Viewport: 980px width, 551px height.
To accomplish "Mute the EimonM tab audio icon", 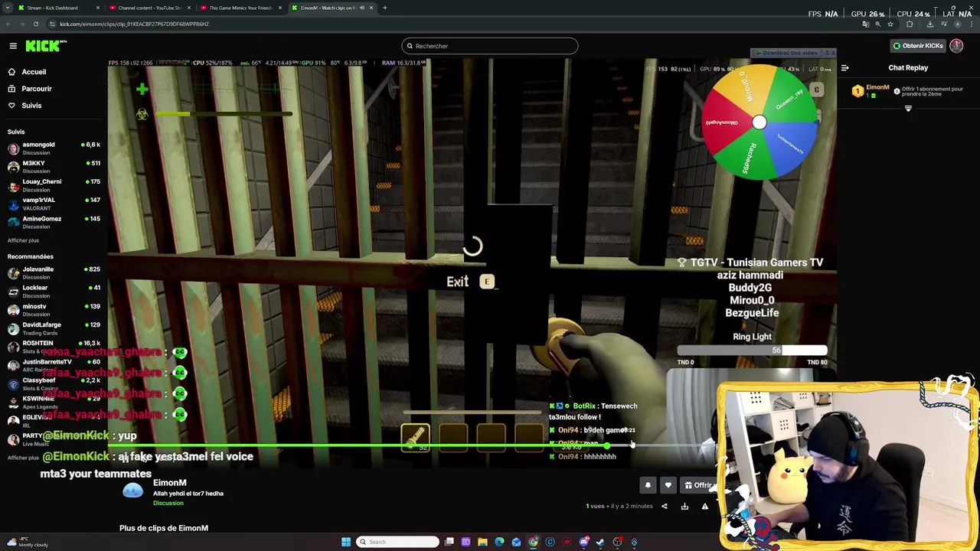I will [x=362, y=8].
